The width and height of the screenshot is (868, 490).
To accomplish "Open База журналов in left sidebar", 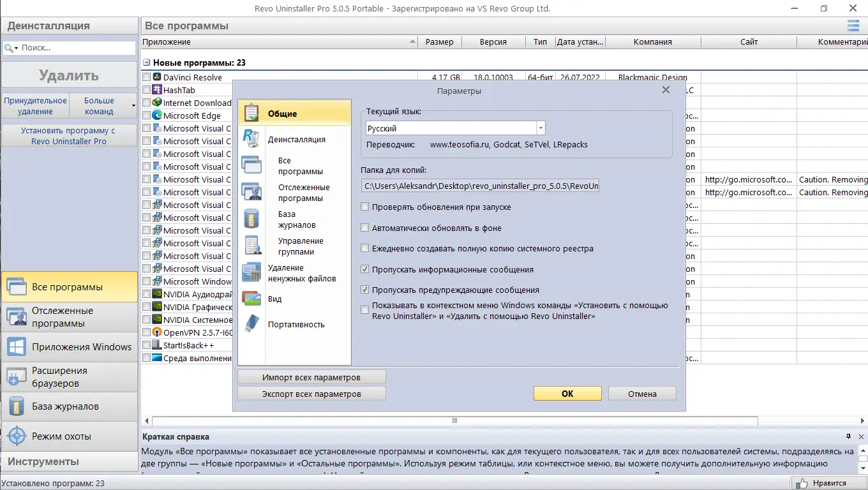I will click(69, 406).
